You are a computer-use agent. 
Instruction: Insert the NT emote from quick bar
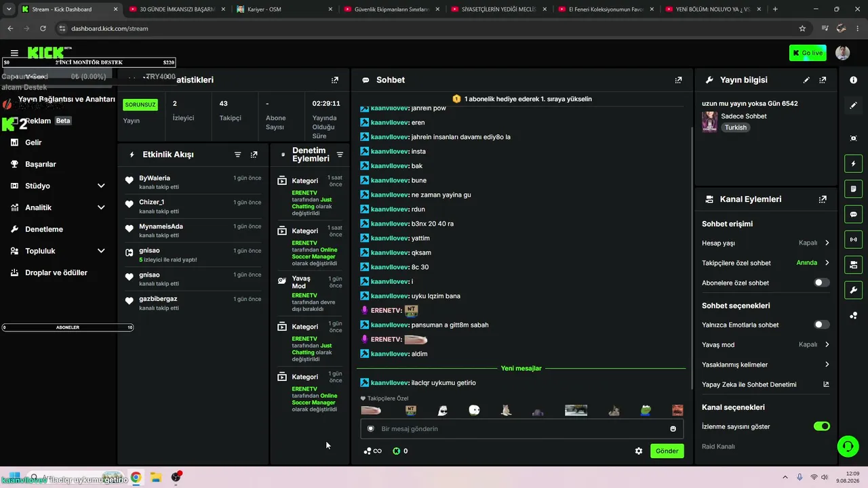[x=410, y=410]
